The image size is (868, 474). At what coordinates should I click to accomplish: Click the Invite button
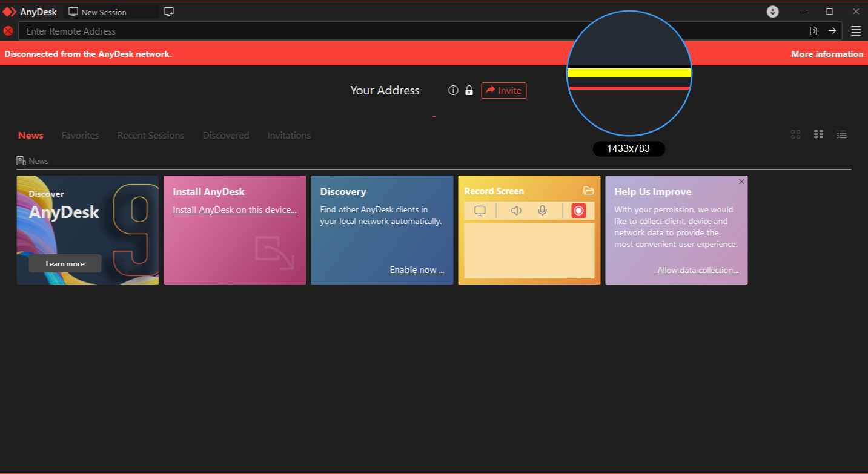(504, 90)
